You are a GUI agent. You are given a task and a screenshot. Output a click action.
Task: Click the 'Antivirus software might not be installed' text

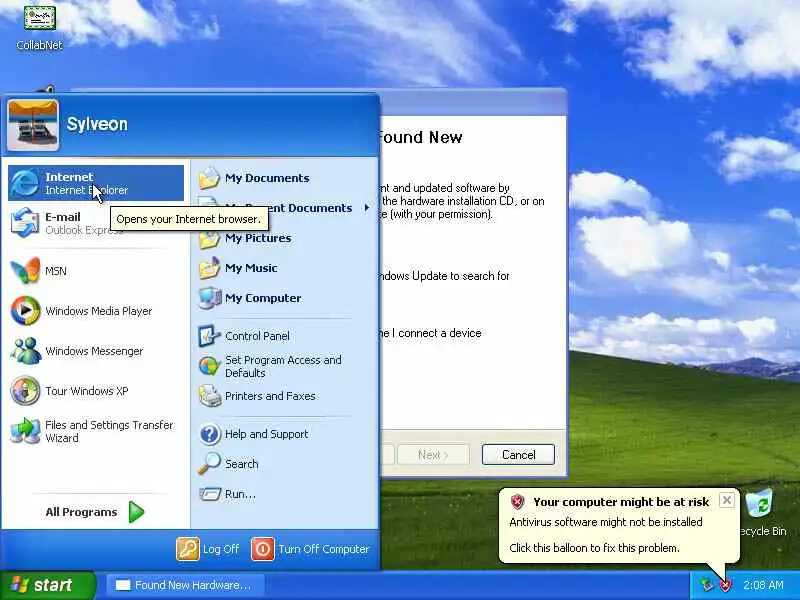coord(606,522)
